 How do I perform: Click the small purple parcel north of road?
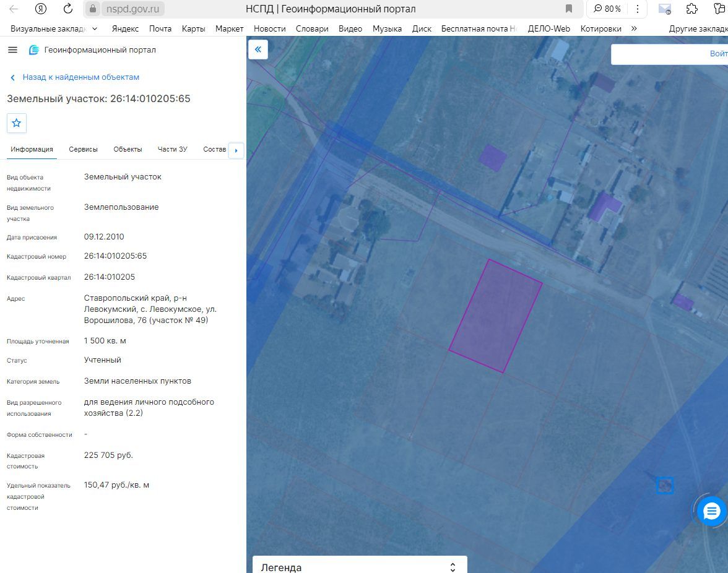(x=493, y=157)
